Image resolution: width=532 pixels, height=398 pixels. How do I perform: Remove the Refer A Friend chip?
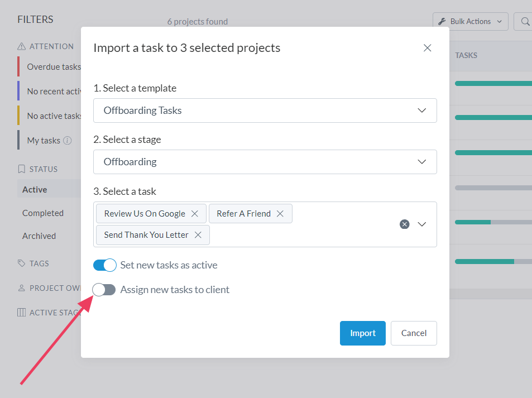coord(280,214)
